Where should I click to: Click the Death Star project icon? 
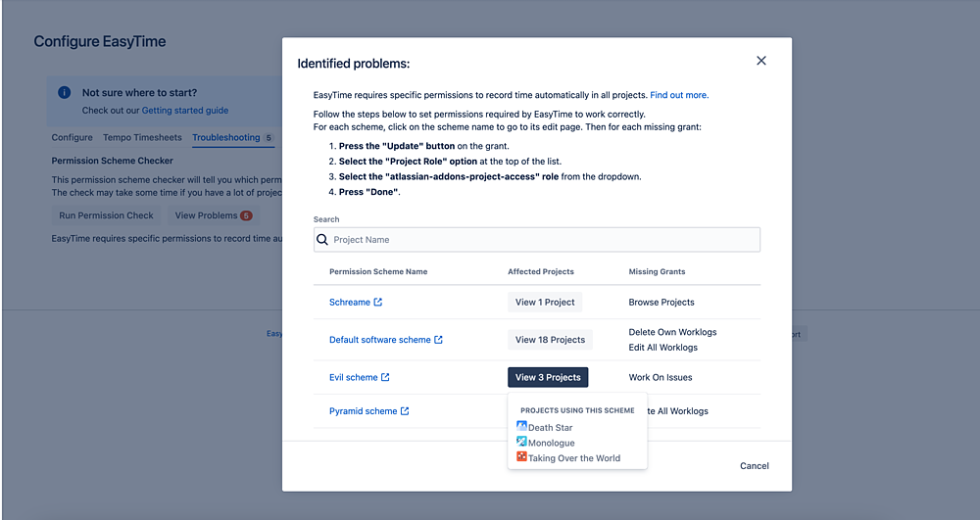521,427
